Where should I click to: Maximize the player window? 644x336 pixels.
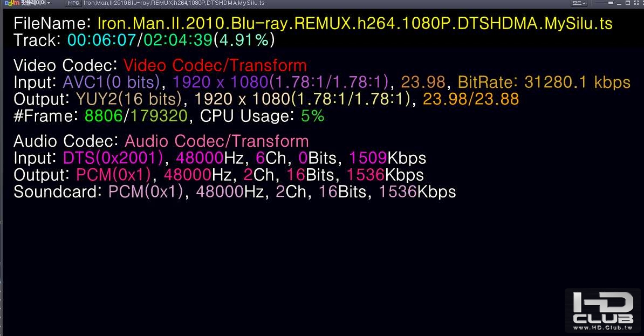tap(628, 3)
